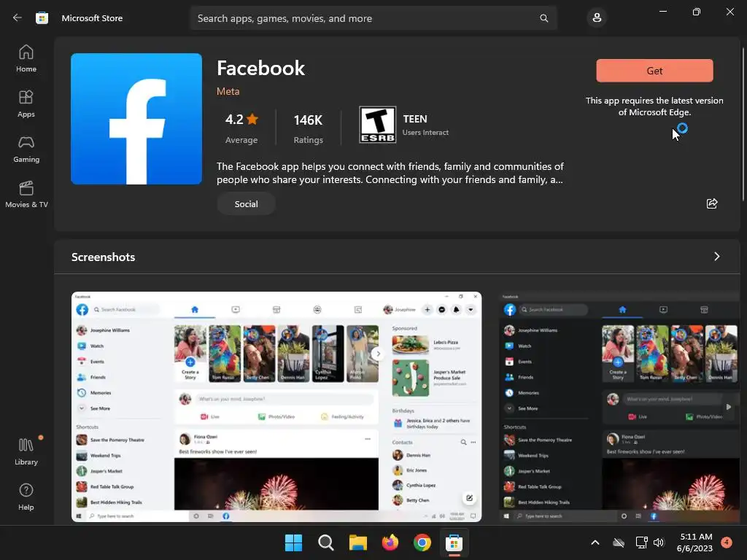The height and width of the screenshot is (560, 747).
Task: Launch Google Chrome from taskbar
Action: [x=422, y=542]
